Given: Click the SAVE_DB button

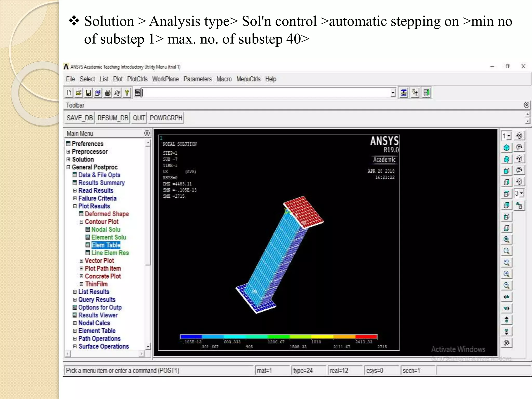Looking at the screenshot, I should [x=79, y=118].
